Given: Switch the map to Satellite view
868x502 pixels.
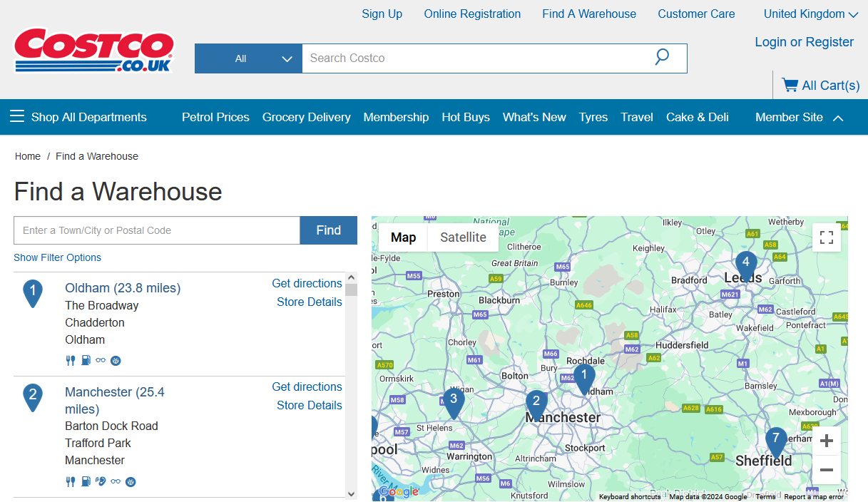Looking at the screenshot, I should pos(461,237).
